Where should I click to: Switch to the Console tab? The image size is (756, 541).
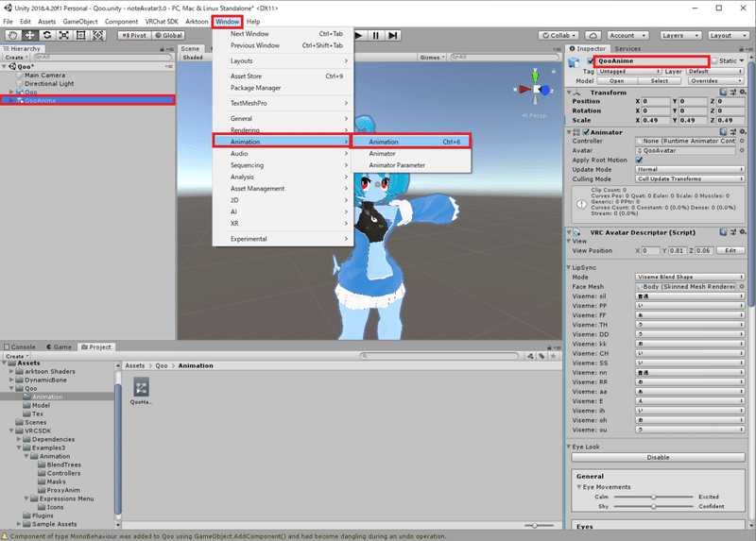(20, 347)
